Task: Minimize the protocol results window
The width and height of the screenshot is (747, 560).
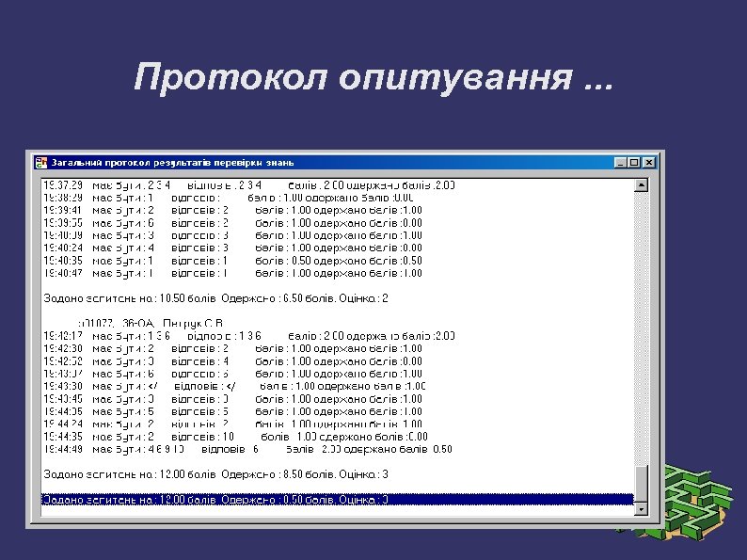Action: point(620,163)
